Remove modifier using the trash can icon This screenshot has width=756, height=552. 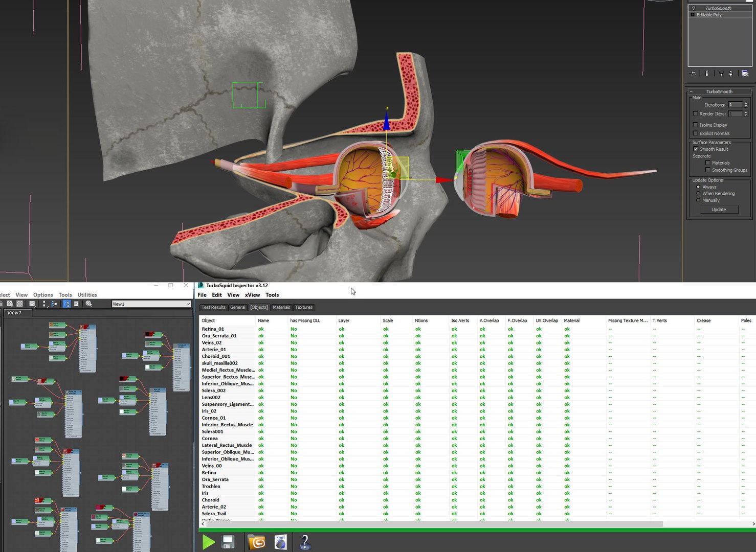(731, 73)
